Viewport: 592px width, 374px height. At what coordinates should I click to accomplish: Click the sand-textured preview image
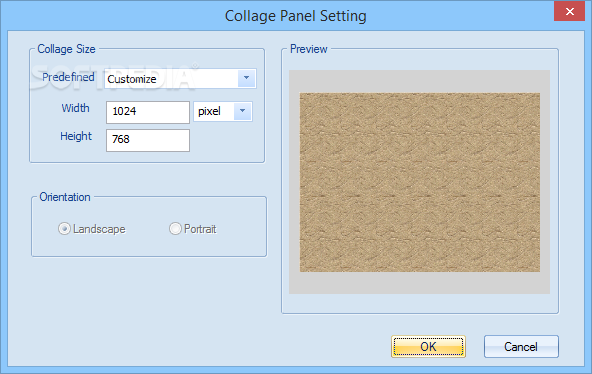click(420, 182)
